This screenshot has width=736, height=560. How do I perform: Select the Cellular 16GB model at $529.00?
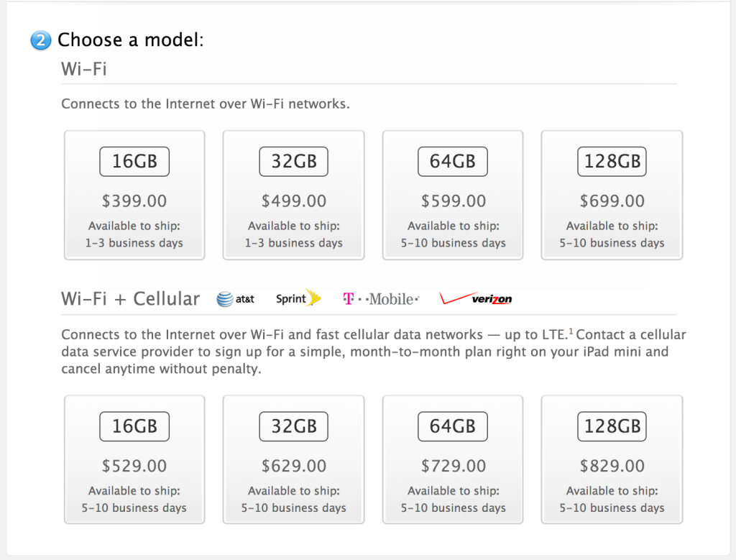click(134, 459)
